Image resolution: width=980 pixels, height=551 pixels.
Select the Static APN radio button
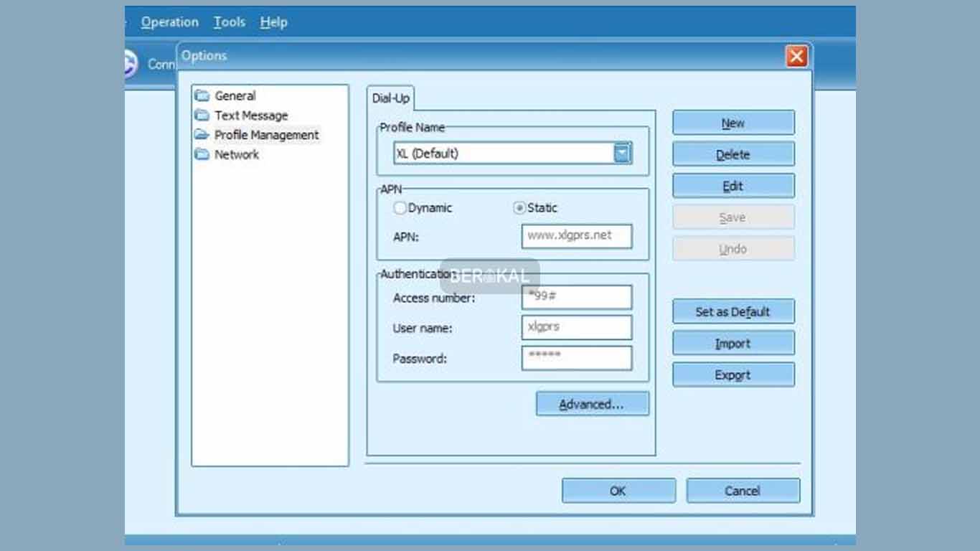(519, 208)
